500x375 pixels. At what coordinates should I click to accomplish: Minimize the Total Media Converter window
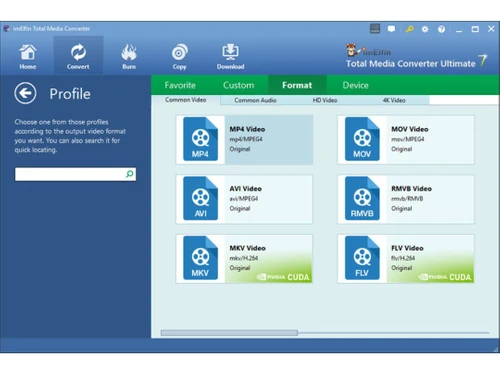459,30
